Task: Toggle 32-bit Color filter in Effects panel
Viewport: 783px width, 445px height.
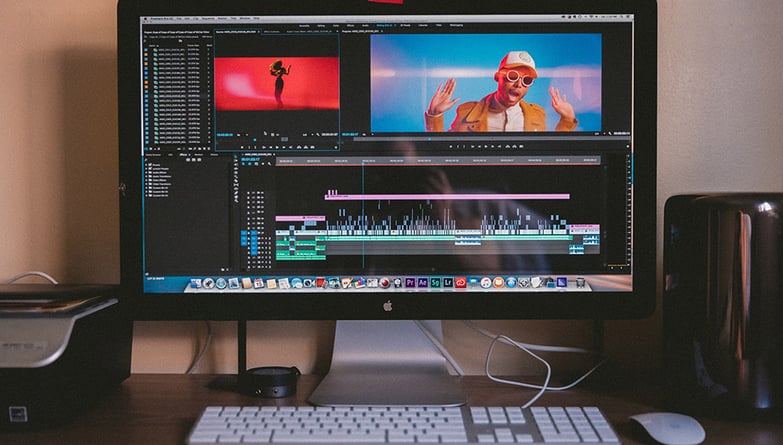Action: (194, 160)
